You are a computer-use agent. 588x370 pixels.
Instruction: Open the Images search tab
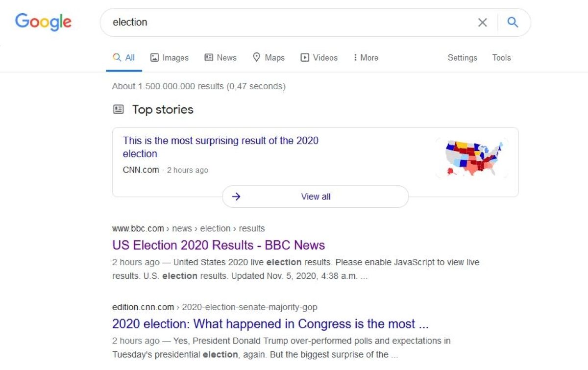coord(169,57)
